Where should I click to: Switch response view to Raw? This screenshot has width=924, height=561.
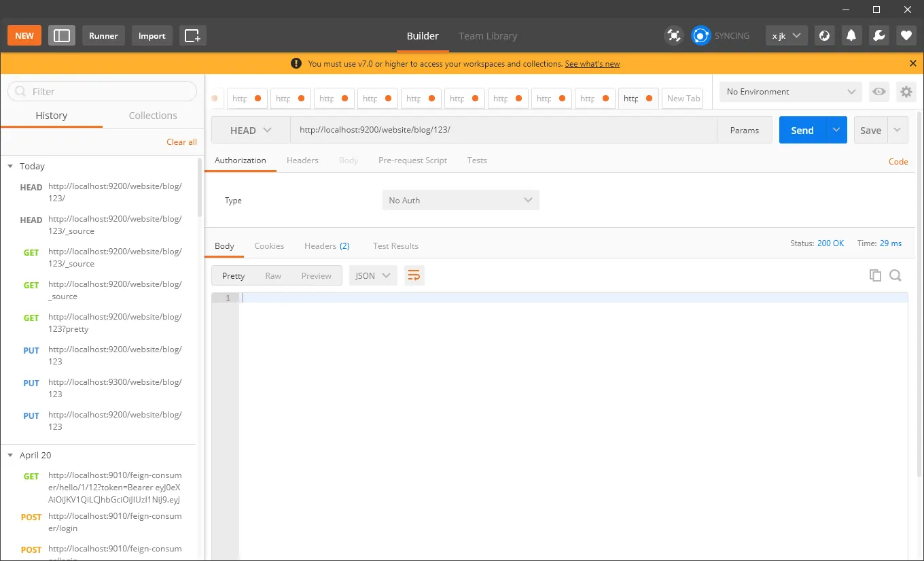pos(273,276)
